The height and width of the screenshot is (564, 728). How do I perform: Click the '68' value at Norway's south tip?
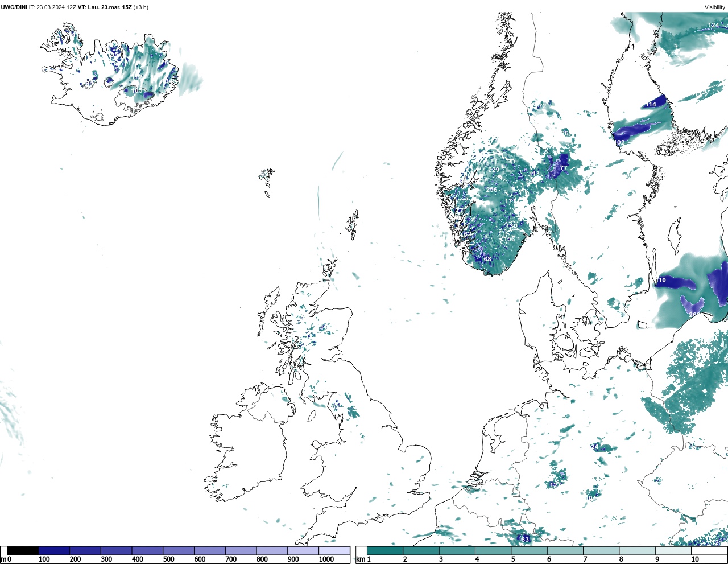click(487, 259)
